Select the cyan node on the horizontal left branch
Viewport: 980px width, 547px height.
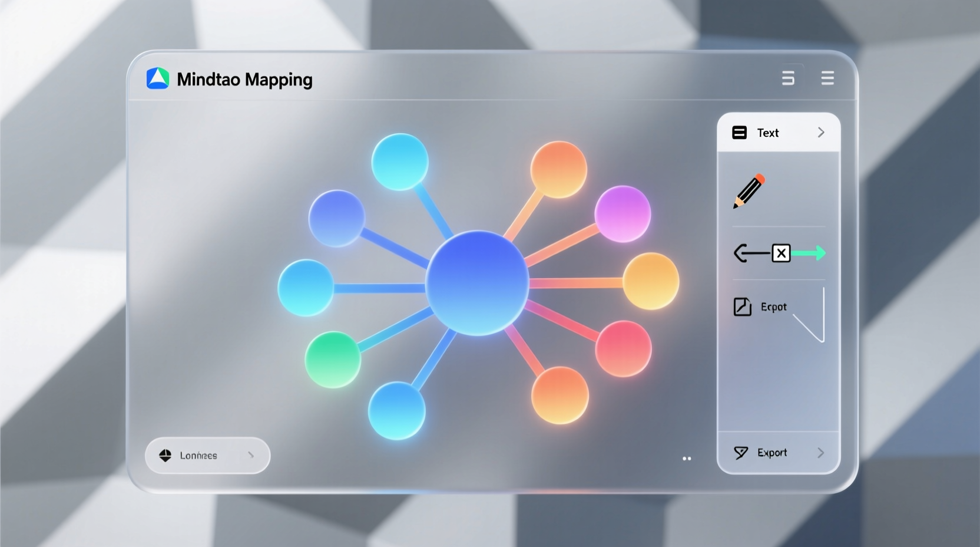coord(306,288)
